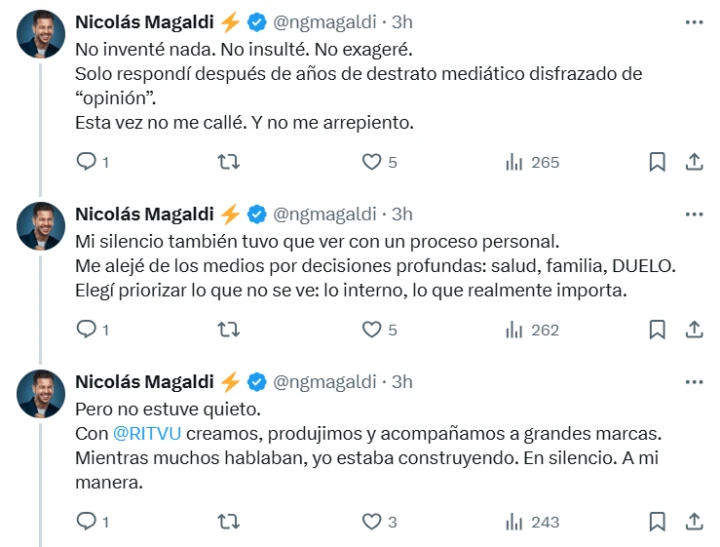
Task: Retweet the "No inventé nada" tweet
Action: (229, 162)
